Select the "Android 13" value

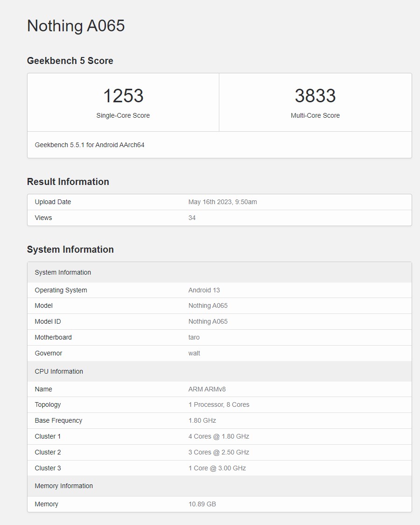click(x=204, y=290)
